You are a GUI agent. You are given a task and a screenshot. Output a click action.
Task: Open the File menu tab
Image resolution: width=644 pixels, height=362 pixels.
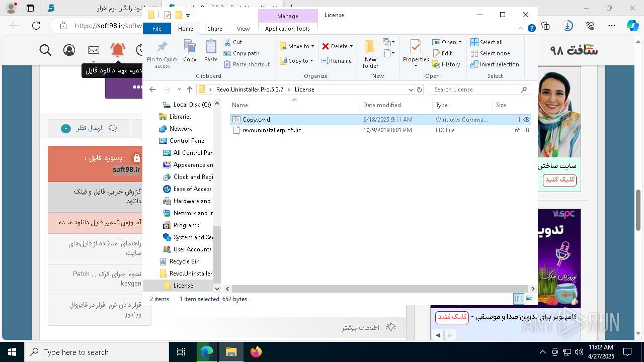tap(157, 29)
